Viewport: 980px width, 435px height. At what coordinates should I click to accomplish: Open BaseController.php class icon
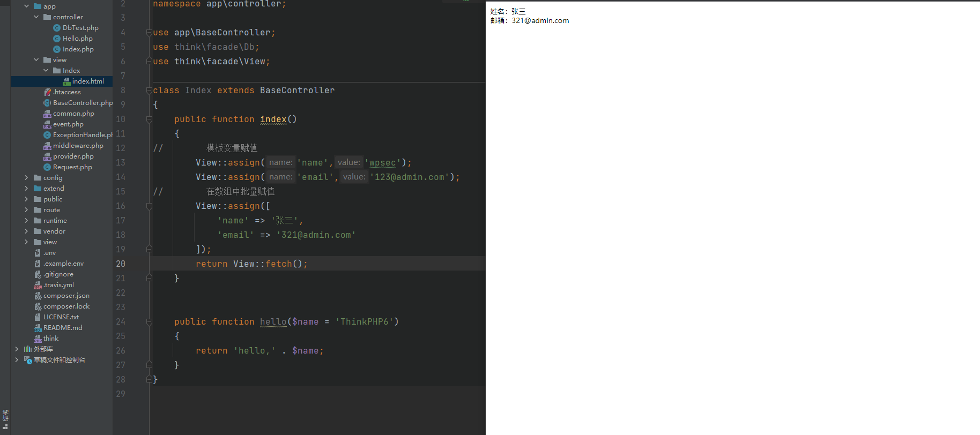coord(47,103)
